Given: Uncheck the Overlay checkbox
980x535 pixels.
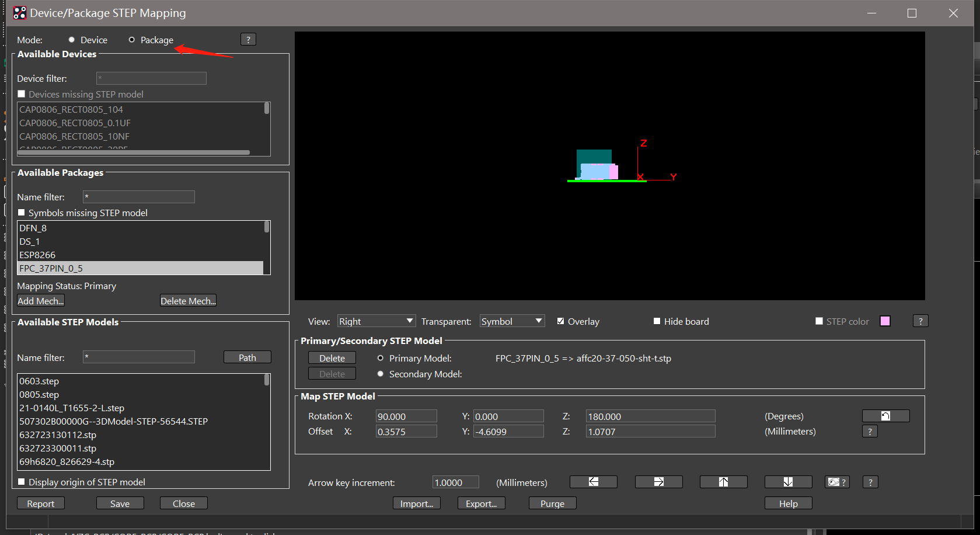Looking at the screenshot, I should [560, 321].
